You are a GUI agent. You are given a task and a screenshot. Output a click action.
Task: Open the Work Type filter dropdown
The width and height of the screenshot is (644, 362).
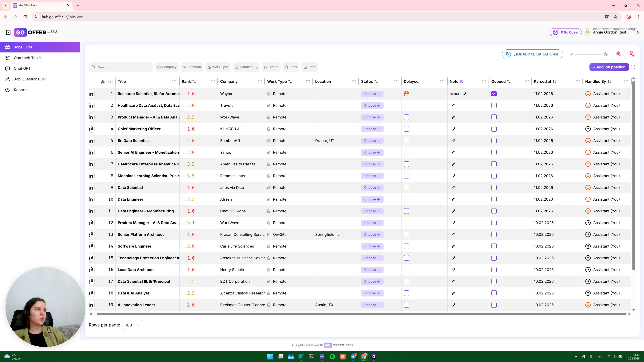point(218,67)
